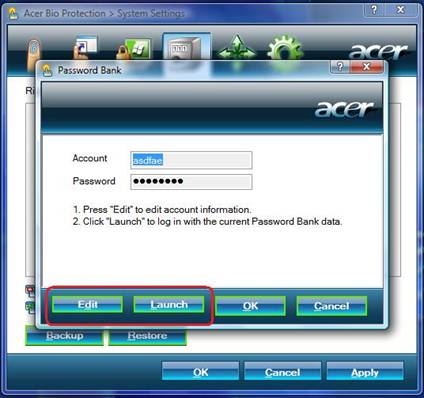Open the Windows logon lock icon
Viewport: 424px width, 398px height.
point(135,48)
